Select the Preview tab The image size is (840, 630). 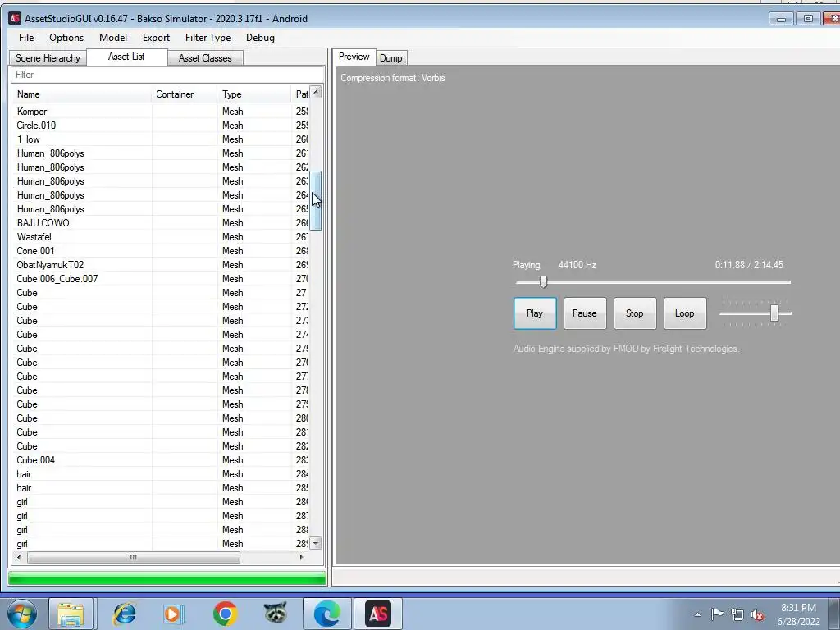354,57
